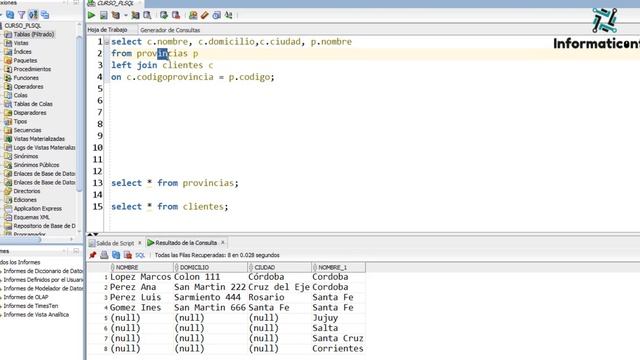Select the Vistas Materializadas tree node
This screenshot has width=640, height=360.
(39, 139)
